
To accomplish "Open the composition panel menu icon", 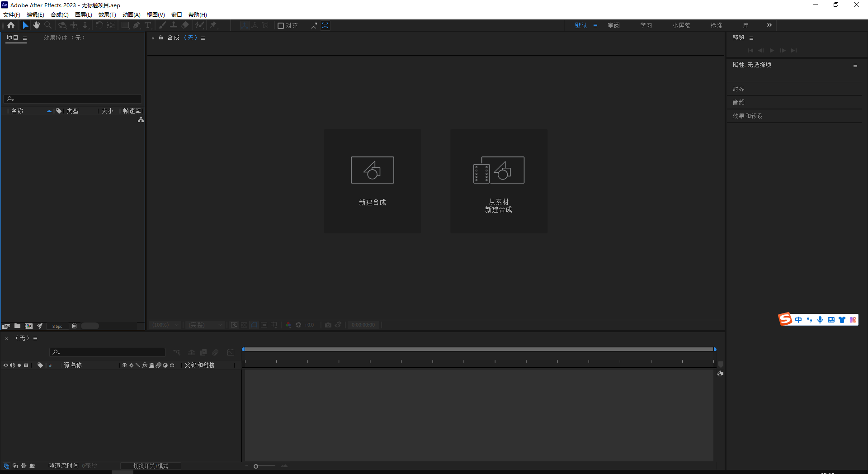I will pyautogui.click(x=203, y=38).
